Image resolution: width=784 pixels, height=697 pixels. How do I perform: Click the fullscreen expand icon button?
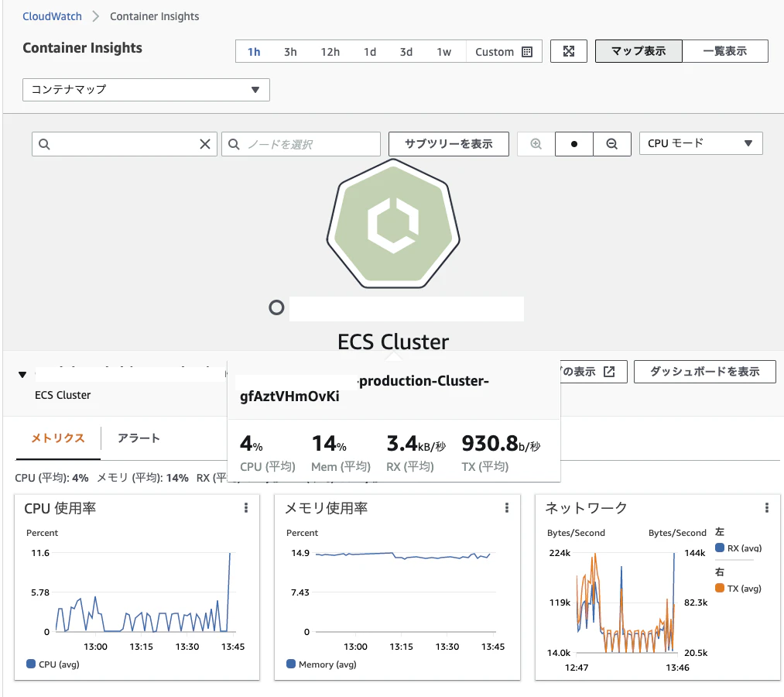click(569, 51)
